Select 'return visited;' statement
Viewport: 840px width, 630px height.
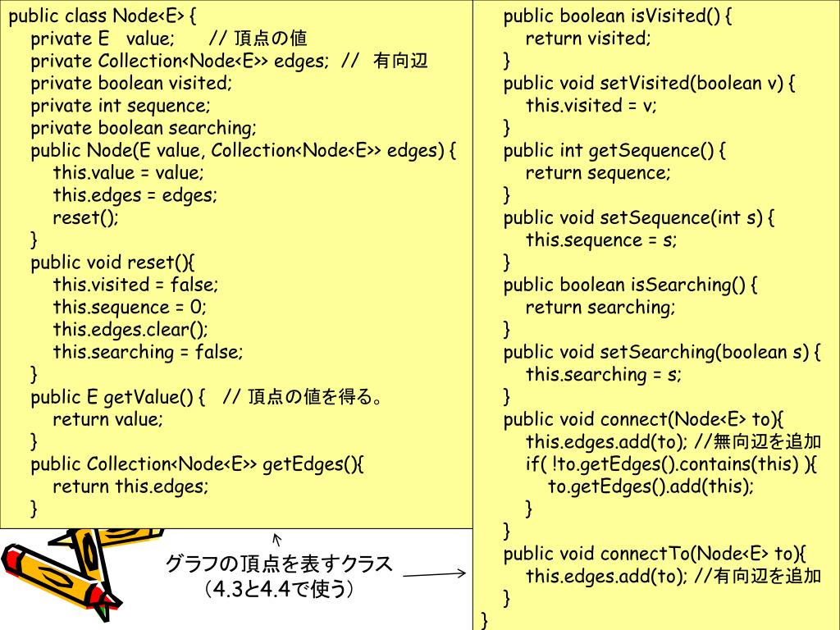tap(588, 39)
